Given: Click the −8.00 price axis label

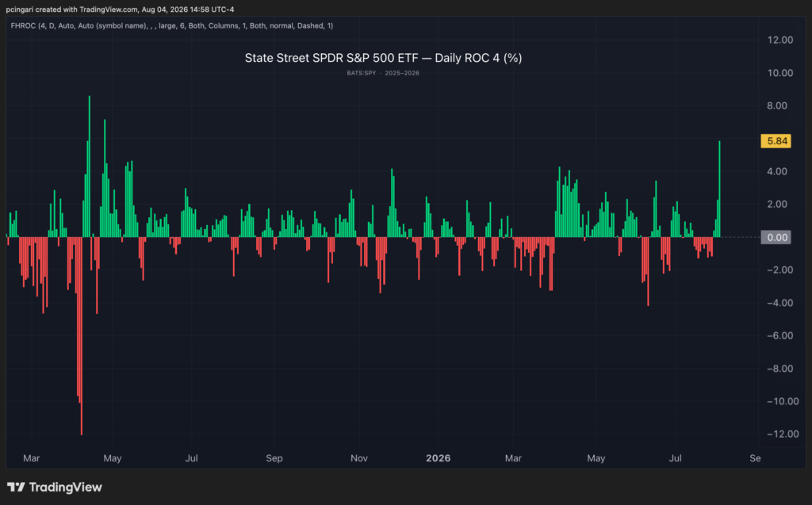Looking at the screenshot, I should coord(780,369).
